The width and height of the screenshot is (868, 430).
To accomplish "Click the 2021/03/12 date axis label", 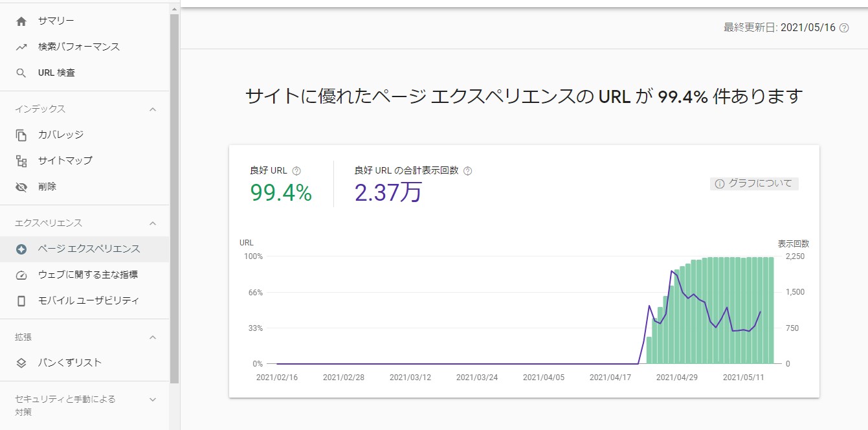I will point(410,377).
